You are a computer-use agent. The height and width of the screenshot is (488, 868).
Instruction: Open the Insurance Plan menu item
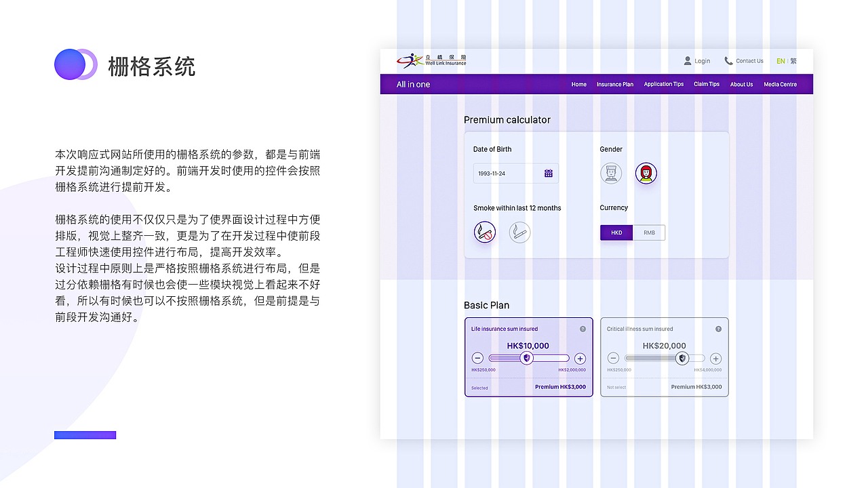point(615,85)
